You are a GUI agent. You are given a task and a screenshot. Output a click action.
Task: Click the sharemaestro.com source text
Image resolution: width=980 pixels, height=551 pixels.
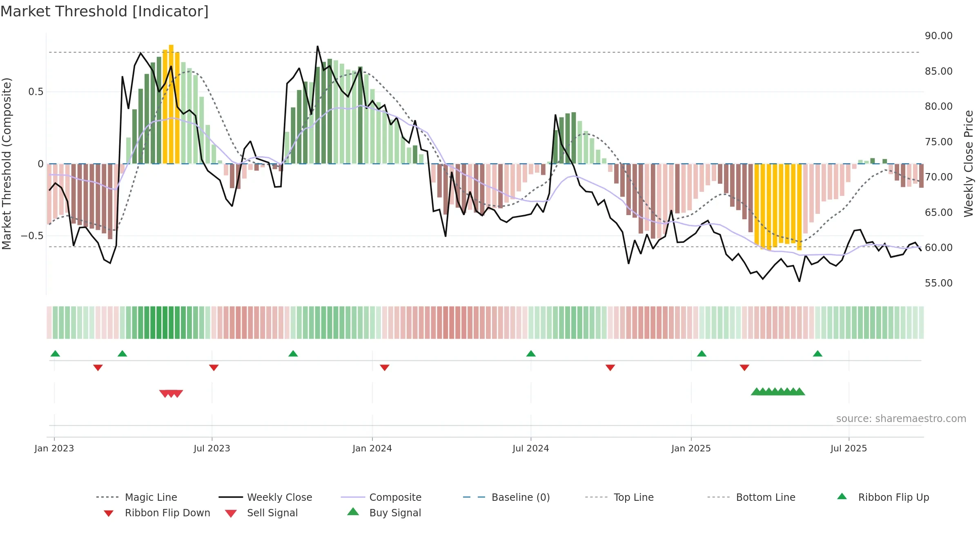pos(901,419)
